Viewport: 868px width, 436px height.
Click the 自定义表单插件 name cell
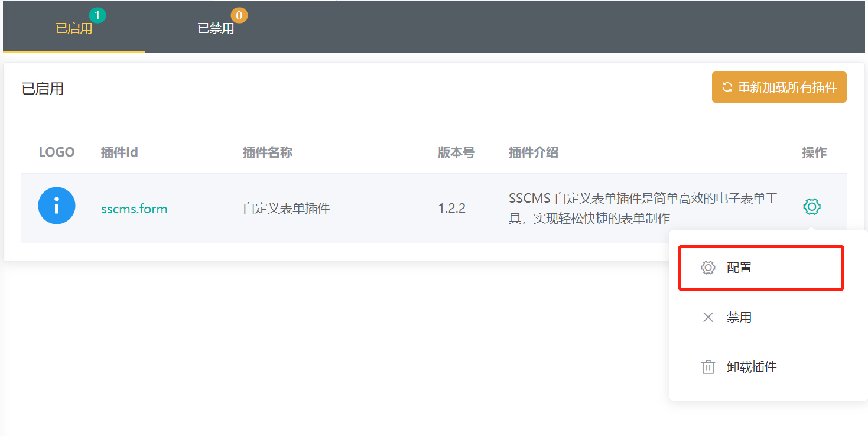[x=287, y=209]
